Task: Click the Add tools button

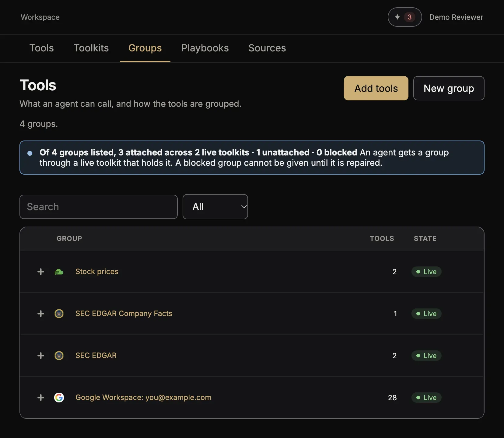Action: coord(376,88)
